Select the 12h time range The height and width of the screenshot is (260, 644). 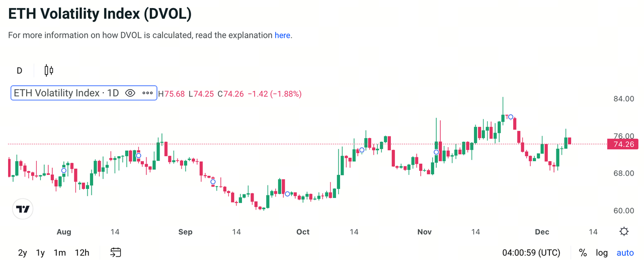(x=82, y=252)
